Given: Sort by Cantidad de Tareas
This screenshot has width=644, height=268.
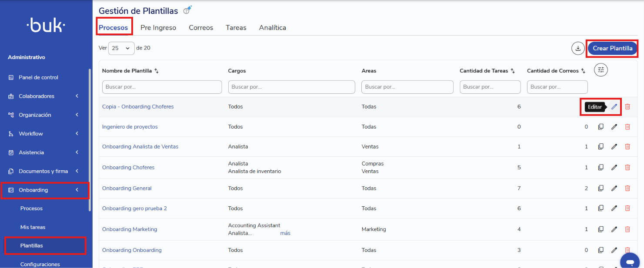Looking at the screenshot, I should pyautogui.click(x=513, y=71).
